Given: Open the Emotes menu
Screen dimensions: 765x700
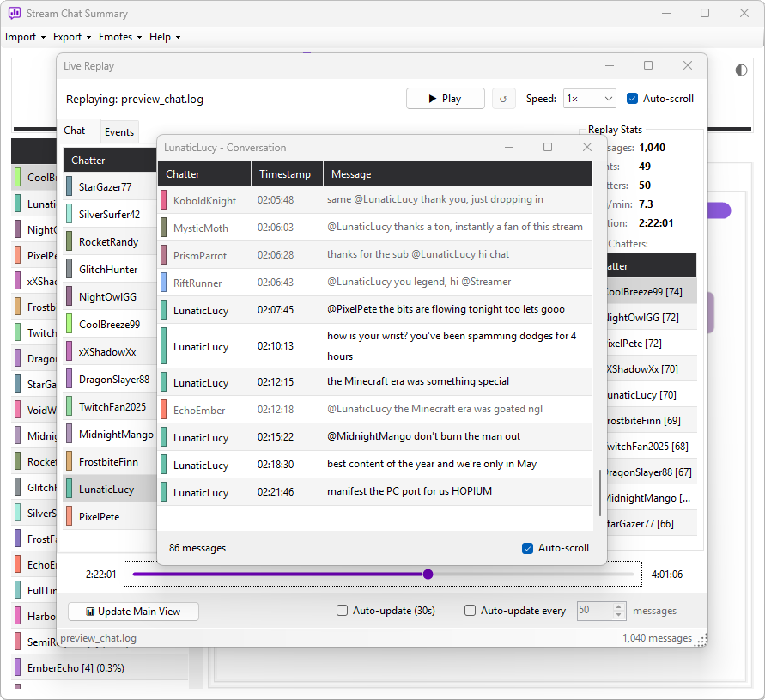Looking at the screenshot, I should (120, 37).
